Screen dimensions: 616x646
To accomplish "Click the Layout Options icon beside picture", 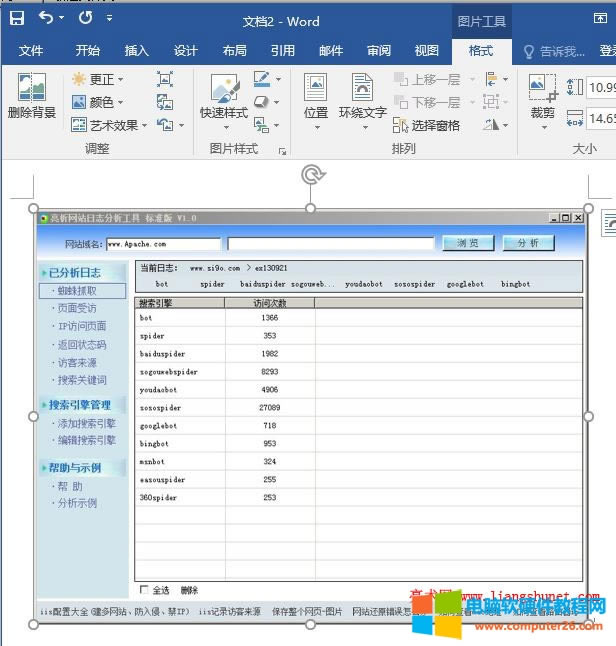I will coord(609,223).
